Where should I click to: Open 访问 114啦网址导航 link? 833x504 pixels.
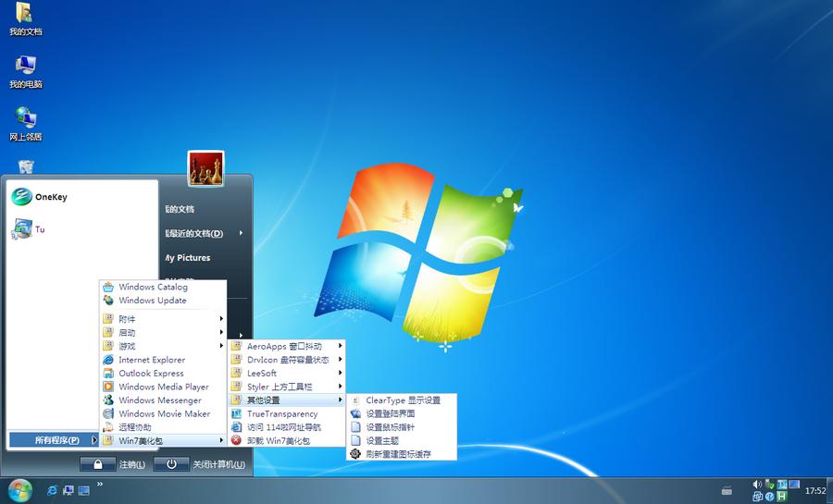pos(287,427)
